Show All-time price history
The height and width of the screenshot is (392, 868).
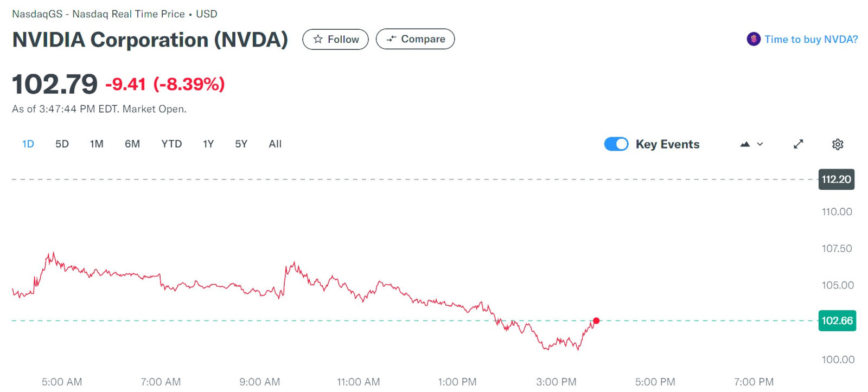pos(275,144)
